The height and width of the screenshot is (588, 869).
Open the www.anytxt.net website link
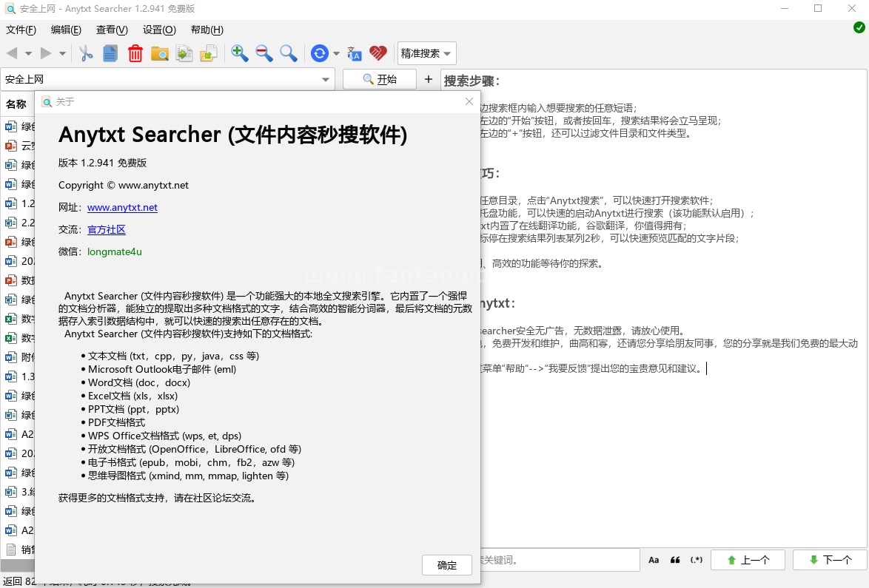point(122,208)
